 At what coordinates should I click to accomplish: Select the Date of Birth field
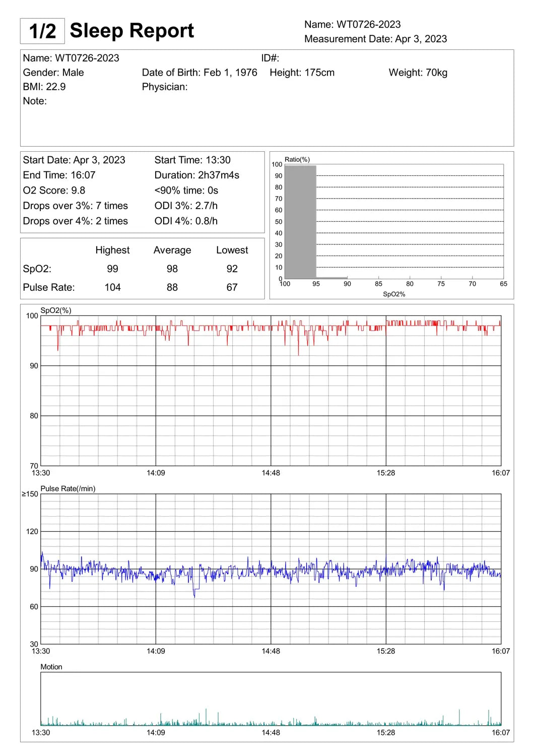[x=199, y=73]
